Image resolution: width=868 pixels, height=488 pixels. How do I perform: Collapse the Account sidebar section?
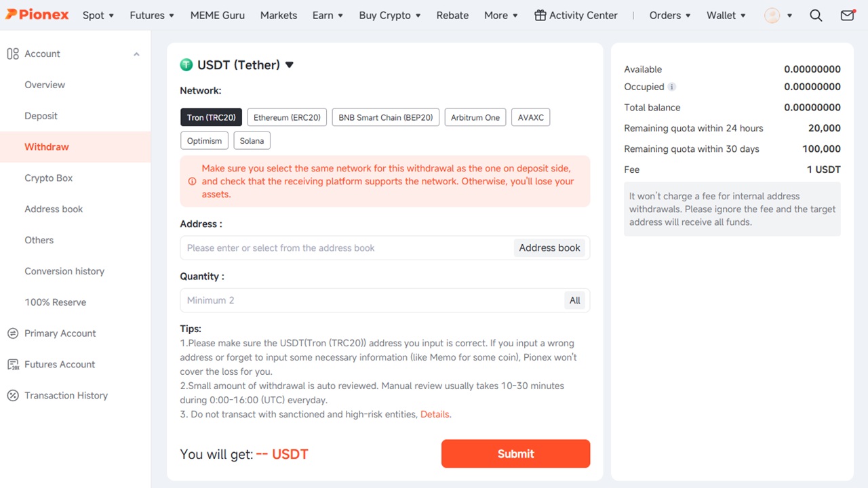[x=136, y=54]
